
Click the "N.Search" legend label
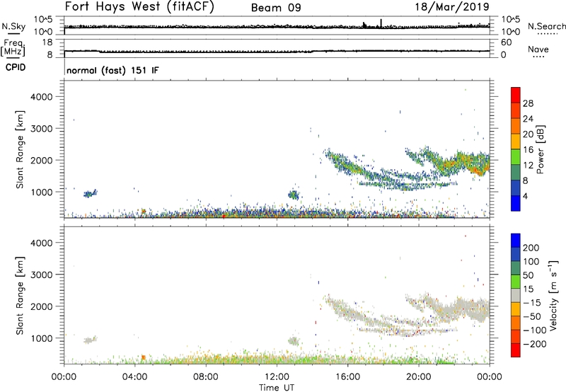tap(546, 26)
